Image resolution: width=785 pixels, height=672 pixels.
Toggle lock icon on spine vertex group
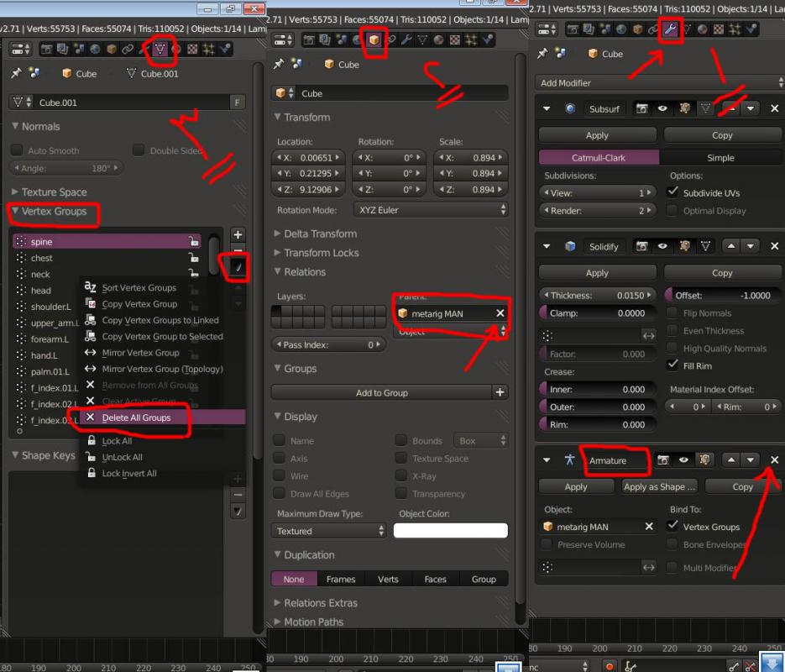point(193,241)
